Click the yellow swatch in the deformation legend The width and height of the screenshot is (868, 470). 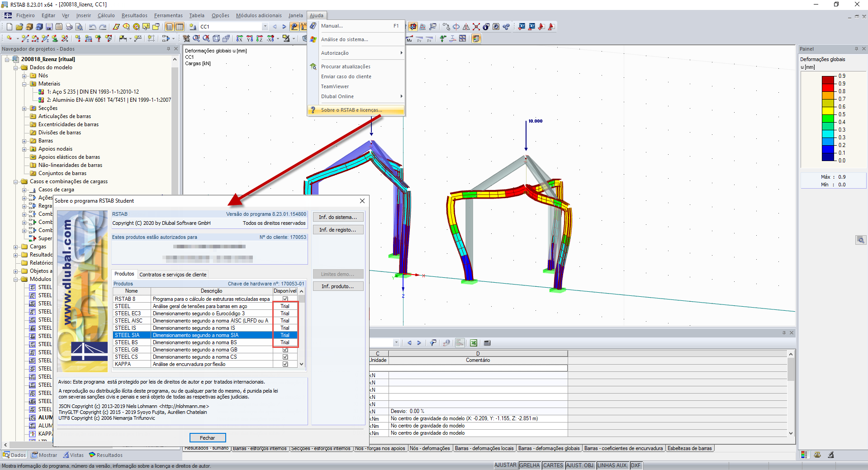pyautogui.click(x=828, y=110)
